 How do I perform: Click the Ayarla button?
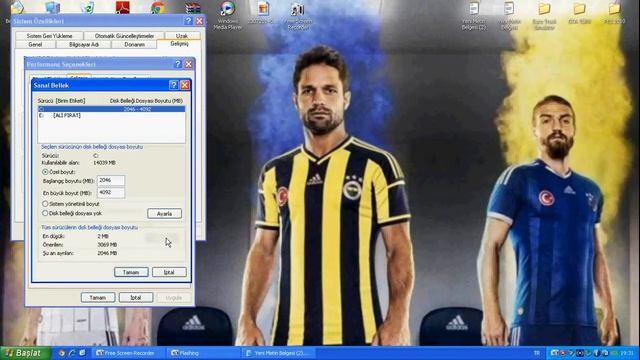(x=164, y=214)
